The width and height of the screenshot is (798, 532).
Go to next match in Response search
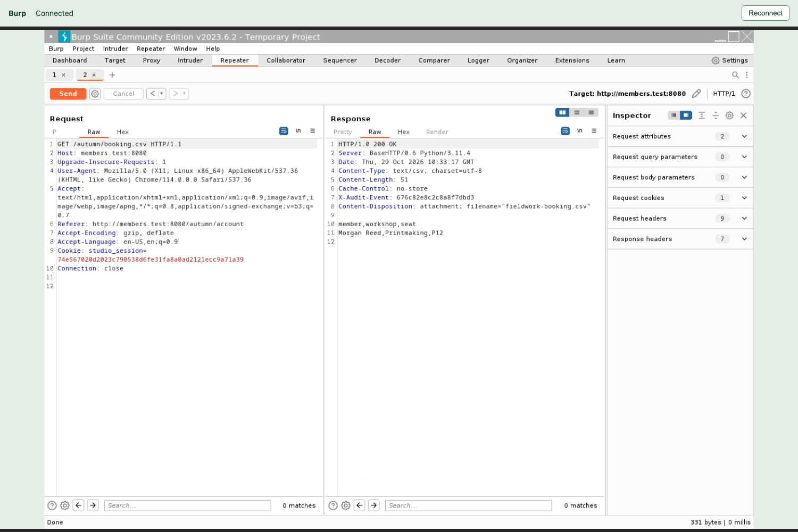tap(374, 505)
